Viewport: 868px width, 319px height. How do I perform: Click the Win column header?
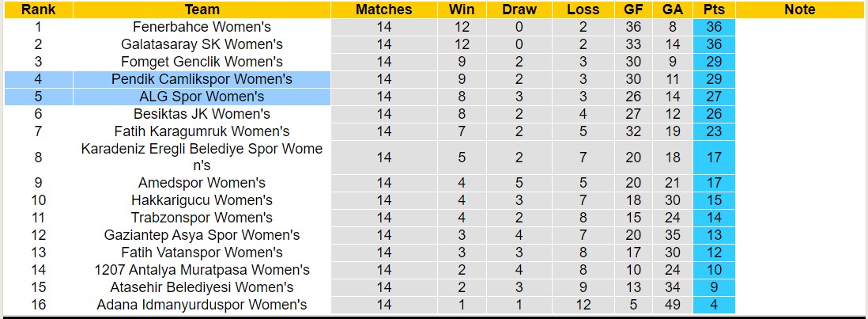point(462,9)
